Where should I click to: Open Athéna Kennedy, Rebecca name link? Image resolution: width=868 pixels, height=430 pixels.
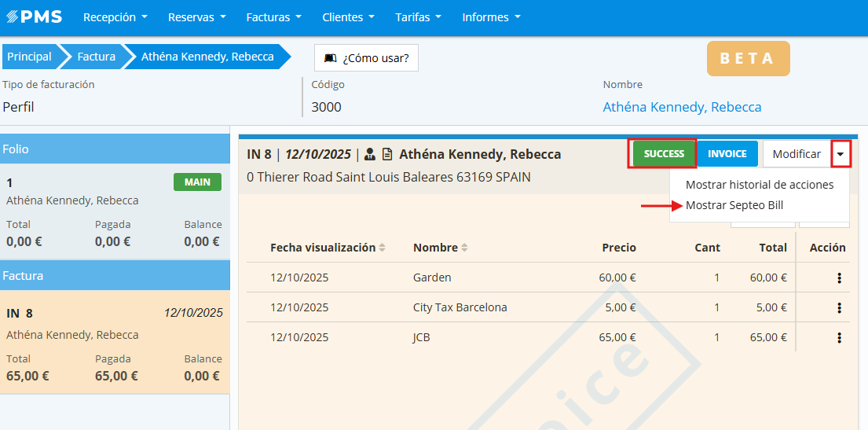point(682,107)
